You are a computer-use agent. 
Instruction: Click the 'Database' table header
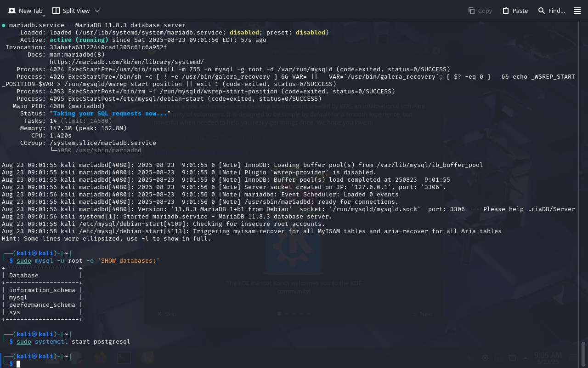[x=23, y=276]
